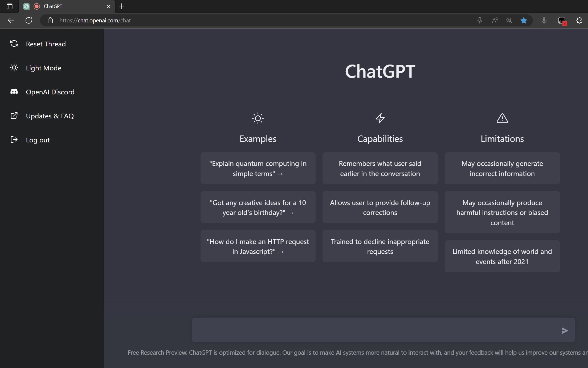Add page to favorites with star icon
The width and height of the screenshot is (588, 368).
[x=524, y=20]
